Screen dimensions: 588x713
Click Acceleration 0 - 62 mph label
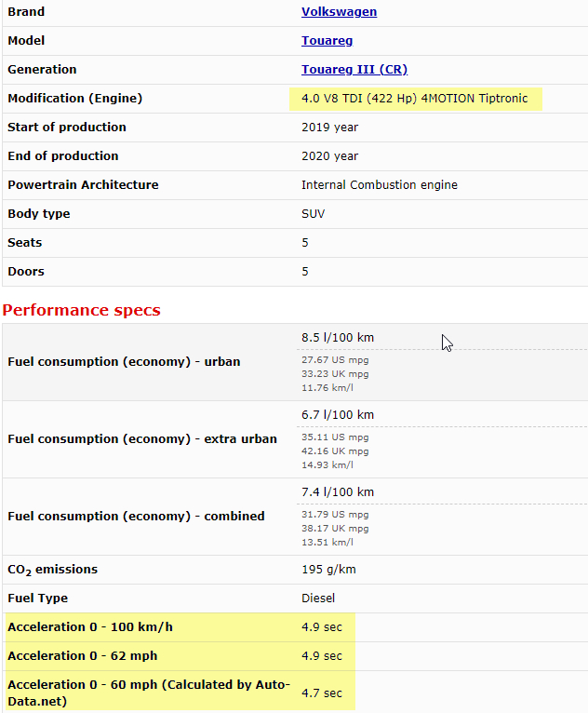(82, 656)
